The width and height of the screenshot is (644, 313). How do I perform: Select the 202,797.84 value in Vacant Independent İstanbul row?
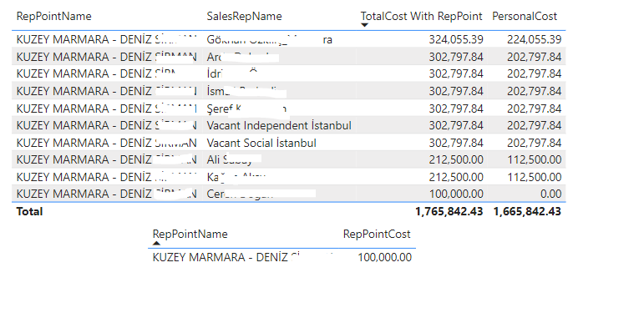pyautogui.click(x=534, y=125)
